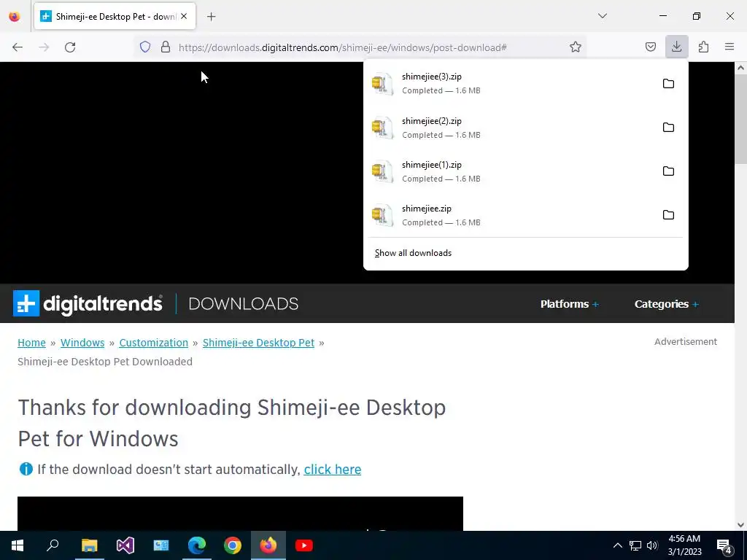Expand the Platforms menu
The height and width of the screenshot is (560, 747).
(x=569, y=304)
